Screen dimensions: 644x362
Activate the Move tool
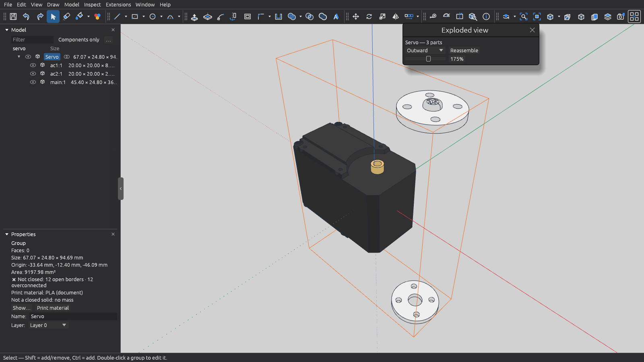pos(356,16)
